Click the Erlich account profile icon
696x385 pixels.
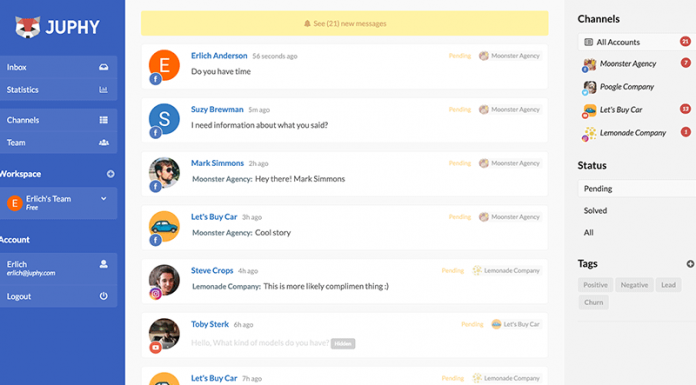click(x=103, y=264)
